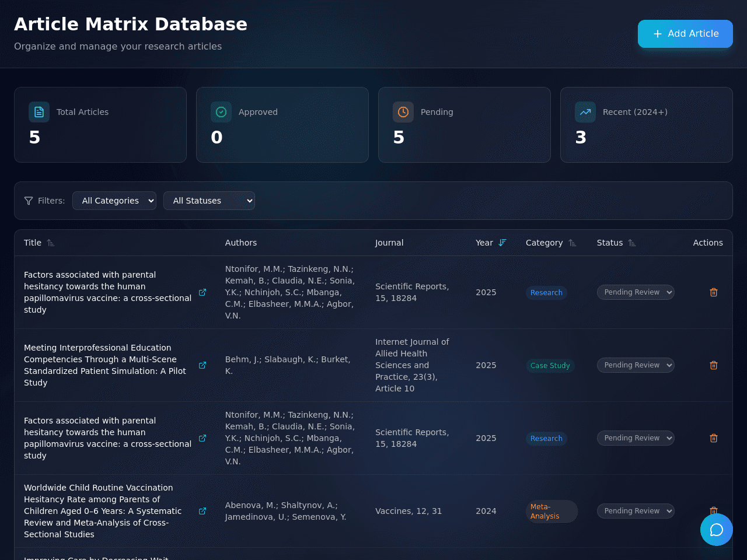Click the Filters funnel icon
The image size is (747, 560).
[x=29, y=201]
